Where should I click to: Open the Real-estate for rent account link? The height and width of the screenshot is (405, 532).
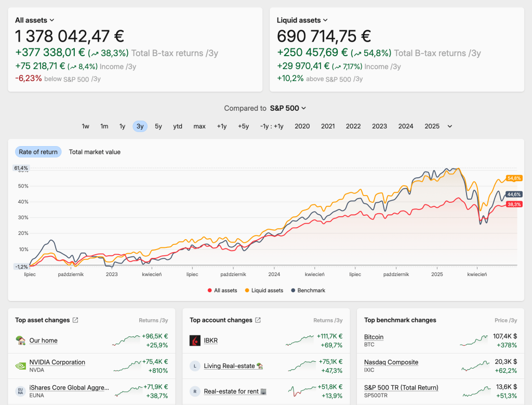click(x=235, y=391)
